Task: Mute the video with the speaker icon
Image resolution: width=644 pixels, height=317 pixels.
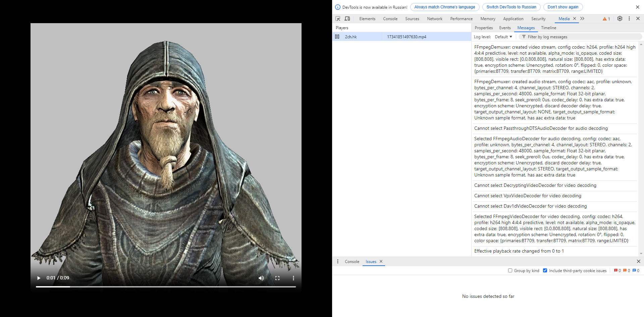Action: click(x=261, y=278)
